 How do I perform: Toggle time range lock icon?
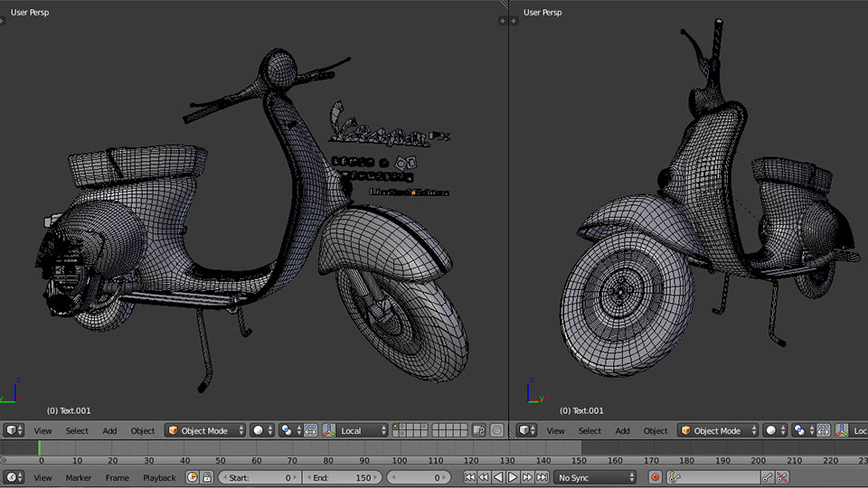[207, 477]
